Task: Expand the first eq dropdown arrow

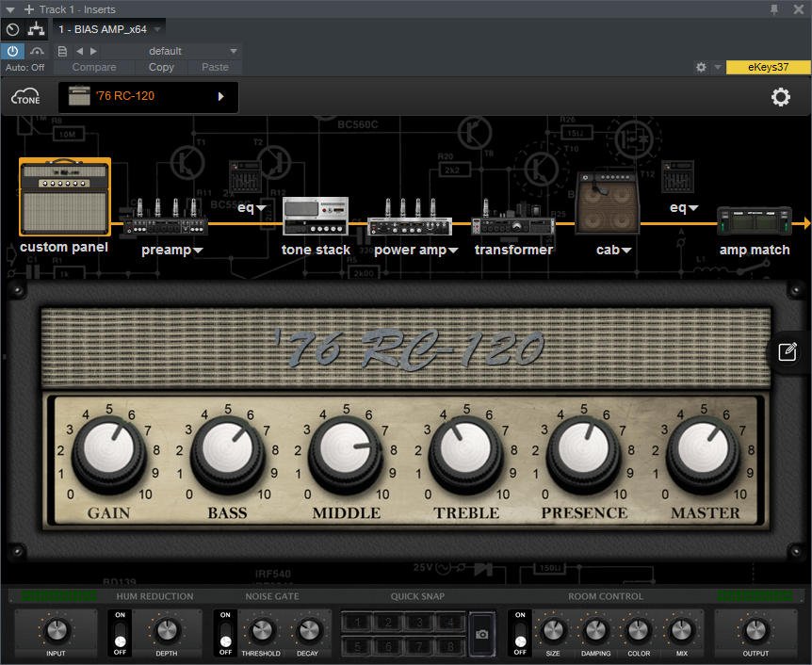Action: [x=261, y=207]
